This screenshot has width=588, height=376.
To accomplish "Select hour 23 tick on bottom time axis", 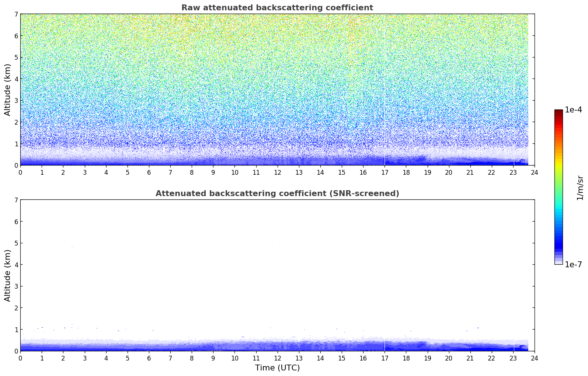I will click(x=513, y=358).
